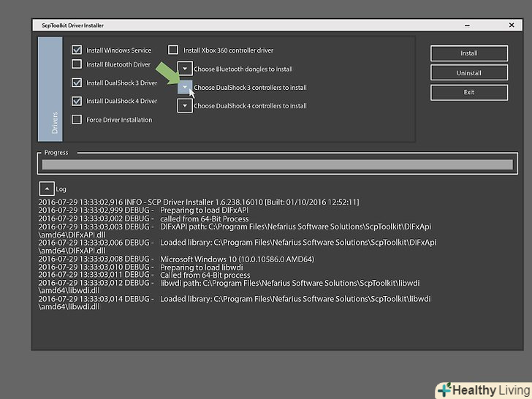Click the Exit button
Image resolution: width=532 pixels, height=399 pixels.
(x=469, y=92)
